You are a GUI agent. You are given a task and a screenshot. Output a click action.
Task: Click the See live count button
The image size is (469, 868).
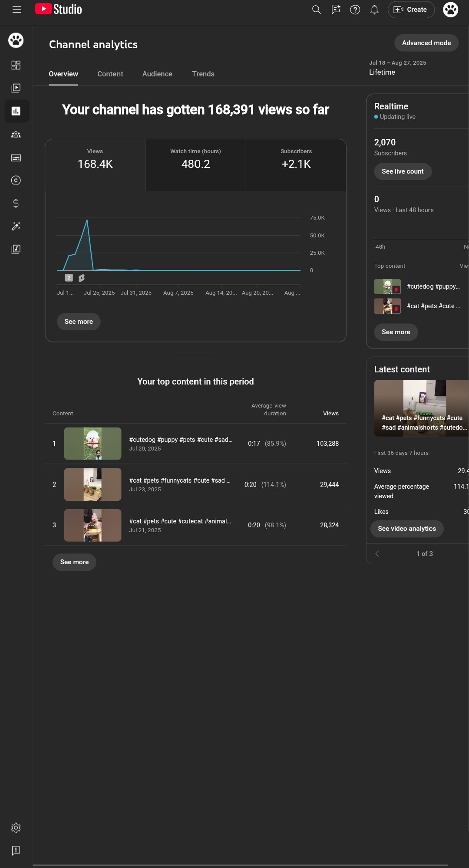point(403,171)
